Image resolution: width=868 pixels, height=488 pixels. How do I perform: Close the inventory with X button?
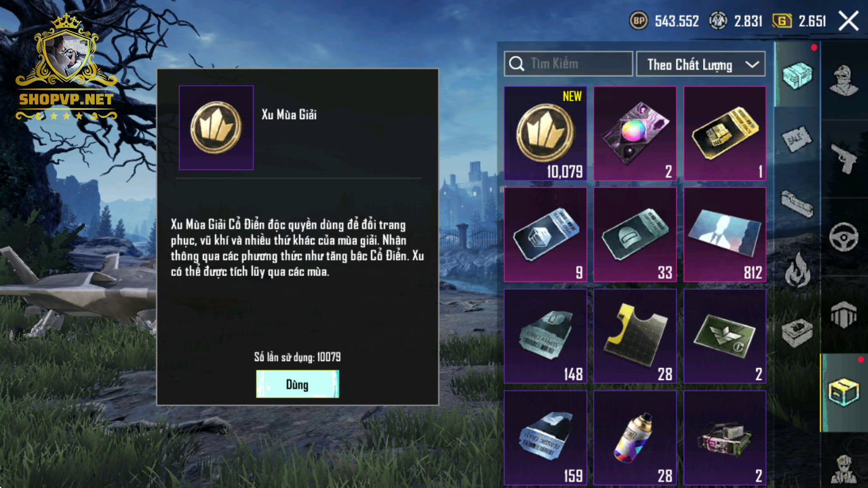tap(848, 21)
